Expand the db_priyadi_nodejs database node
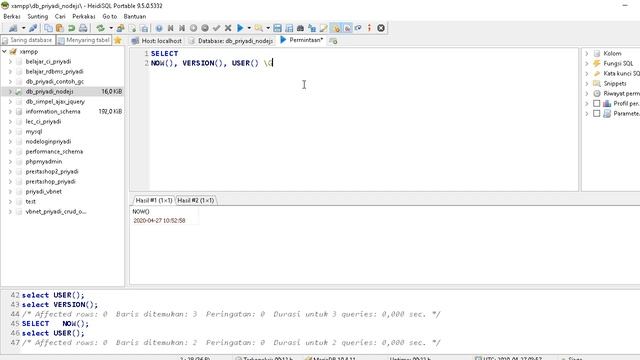Image resolution: width=640 pixels, height=360 pixels. point(10,92)
